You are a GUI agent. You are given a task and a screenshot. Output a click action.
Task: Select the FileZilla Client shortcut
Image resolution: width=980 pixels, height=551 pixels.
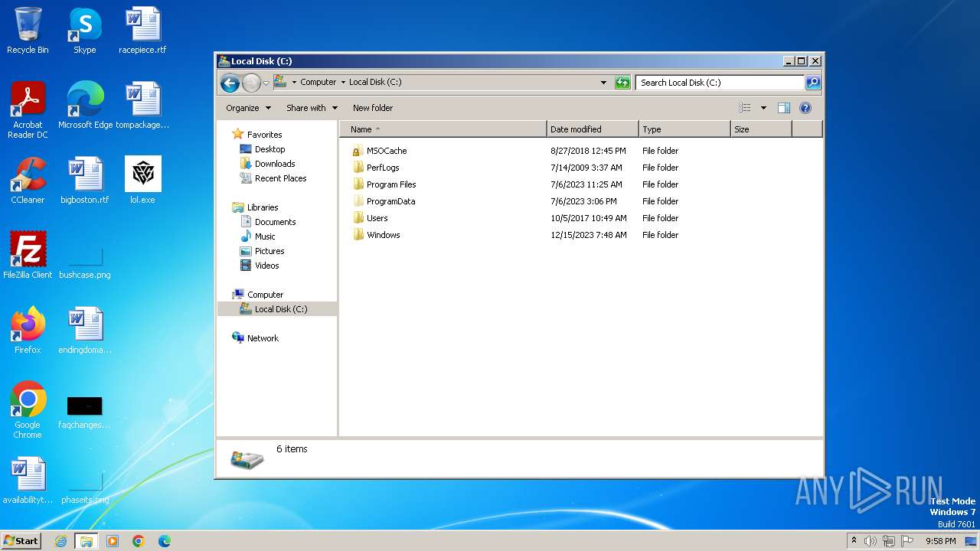point(28,256)
